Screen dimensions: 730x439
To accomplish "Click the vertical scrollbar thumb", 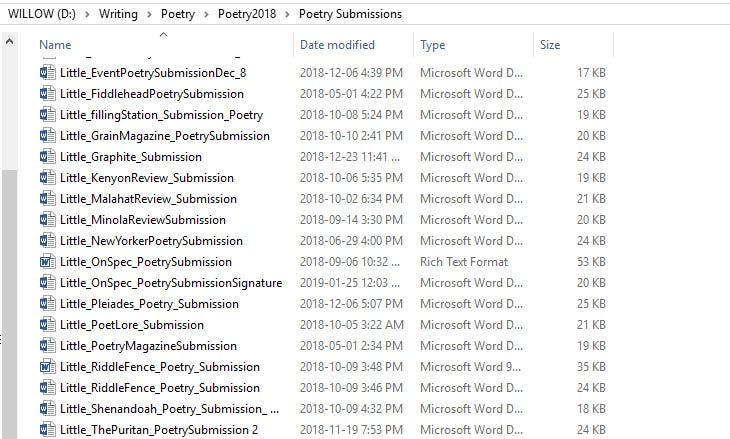I will 9,304.
